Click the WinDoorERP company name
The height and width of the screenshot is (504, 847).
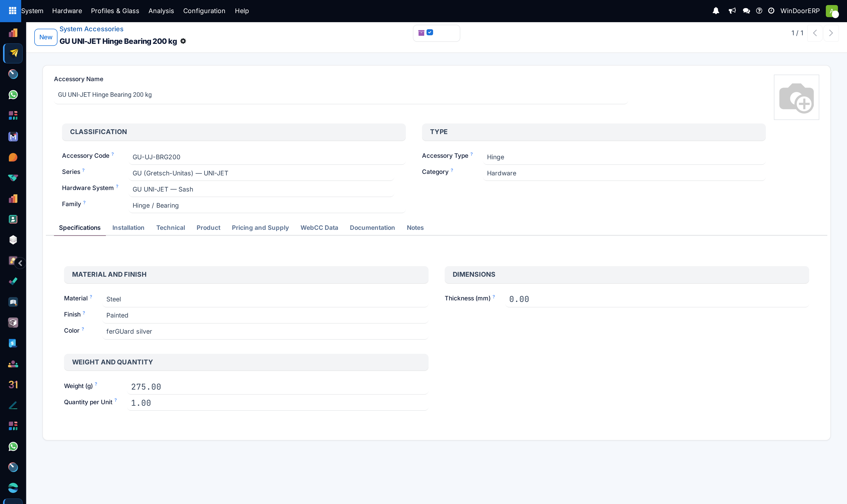click(x=800, y=11)
